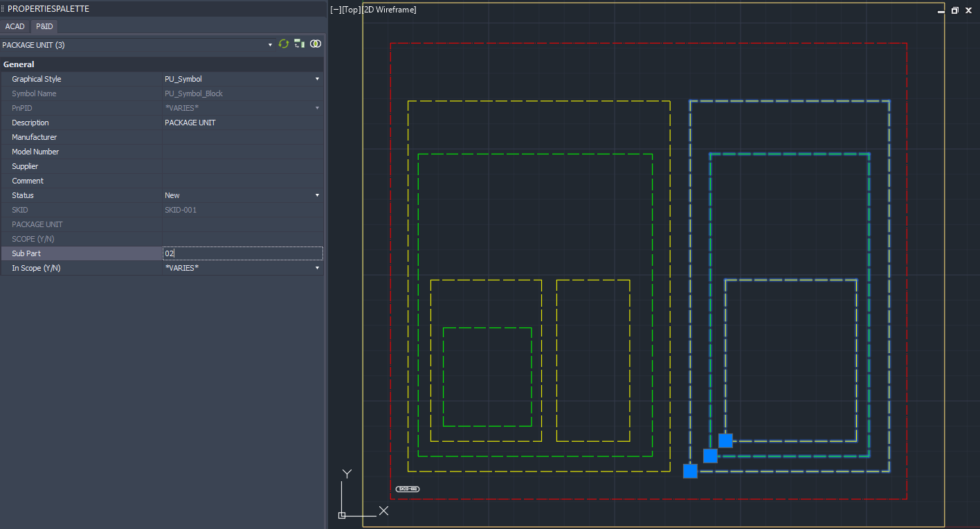Open the Graphical Style dropdown arrow
980x529 pixels.
point(318,79)
